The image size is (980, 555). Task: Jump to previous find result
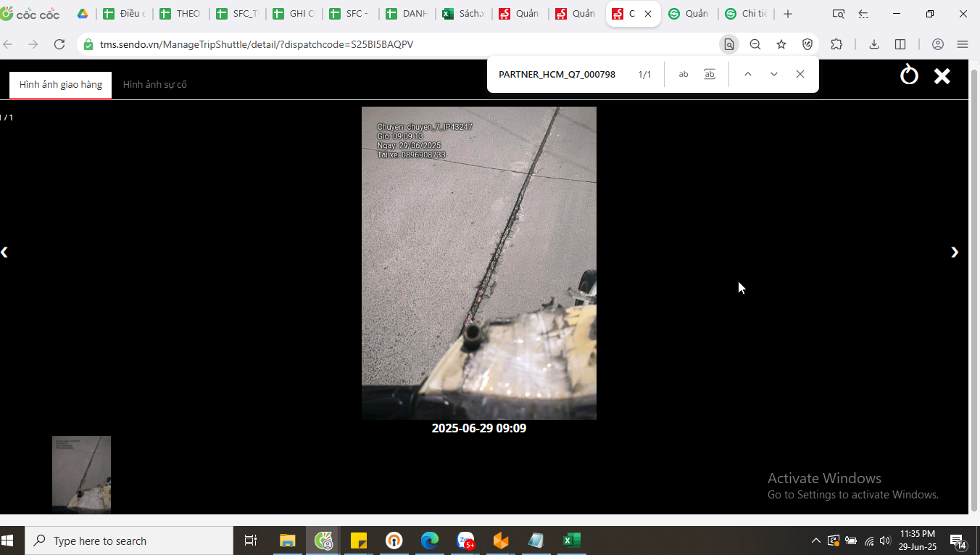coord(748,74)
